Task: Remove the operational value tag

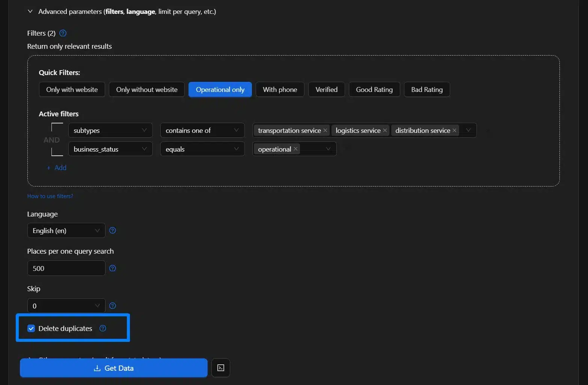Action: coord(296,149)
